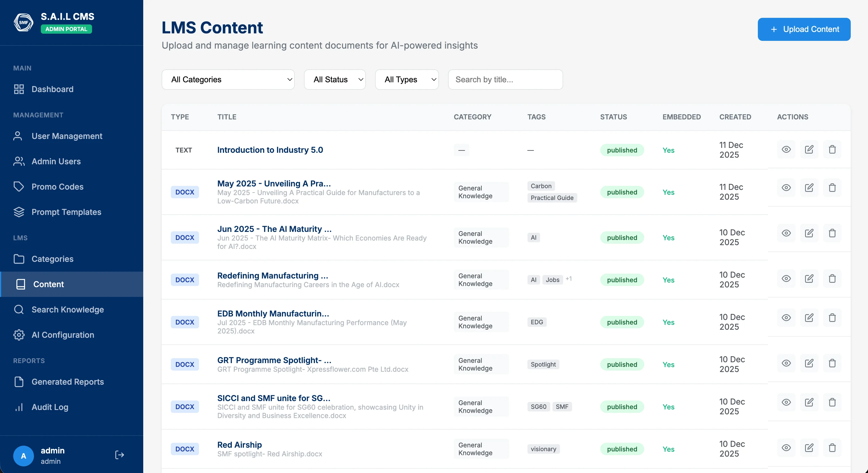Select Categories in the LMS menu
The height and width of the screenshot is (473, 868).
point(53,259)
